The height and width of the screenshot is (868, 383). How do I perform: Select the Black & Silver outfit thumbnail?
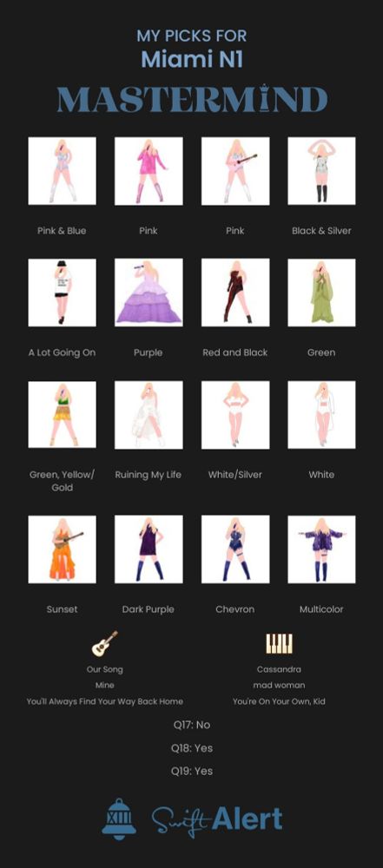tap(321, 171)
